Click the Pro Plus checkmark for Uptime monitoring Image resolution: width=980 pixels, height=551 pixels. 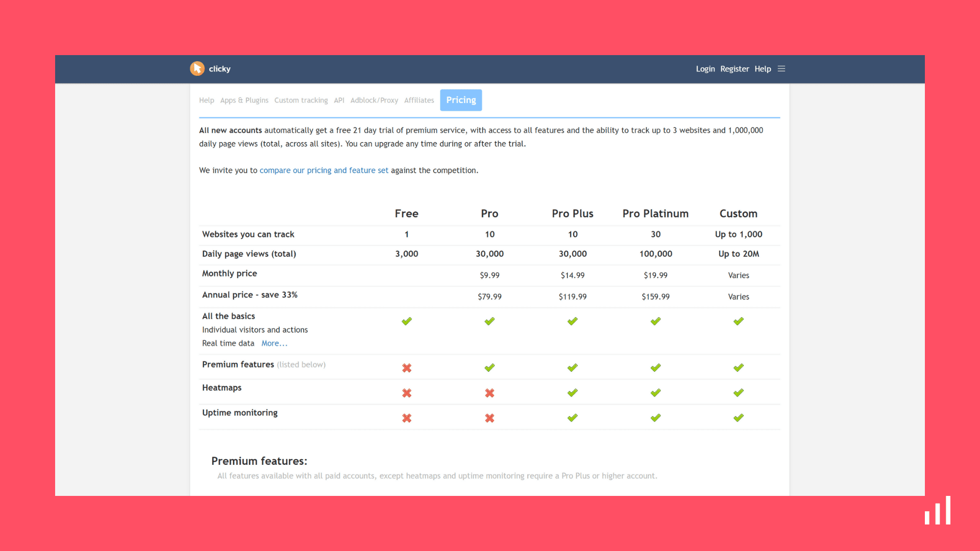573,418
